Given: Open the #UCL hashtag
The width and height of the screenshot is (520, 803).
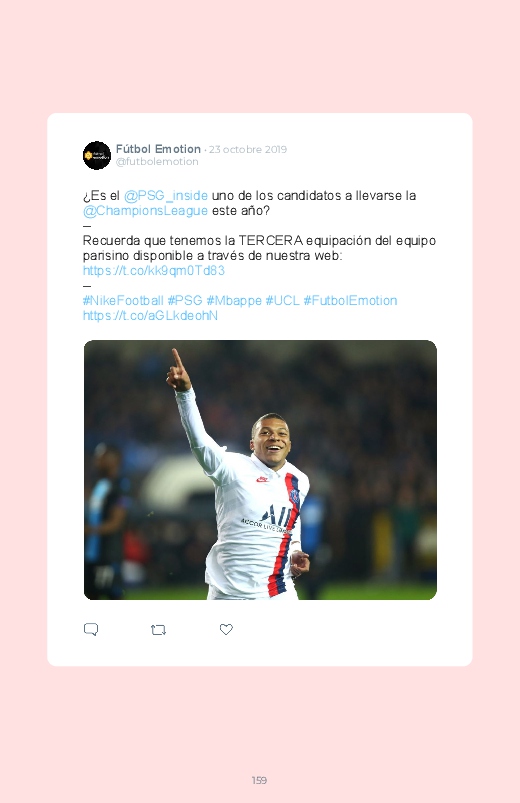Looking at the screenshot, I should click(x=282, y=301).
